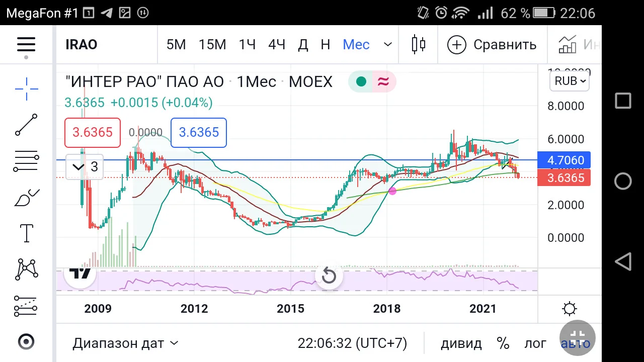Switch to the 4Ч timeframe
This screenshot has width=644, height=362.
[277, 44]
